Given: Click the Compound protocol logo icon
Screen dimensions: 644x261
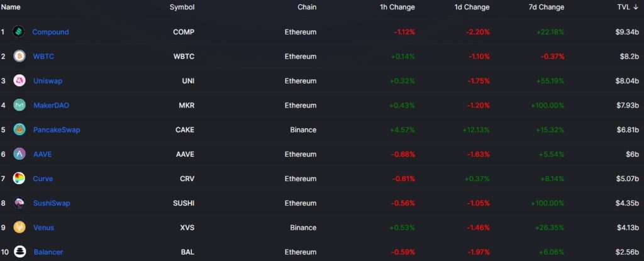Looking at the screenshot, I should pyautogui.click(x=19, y=31).
